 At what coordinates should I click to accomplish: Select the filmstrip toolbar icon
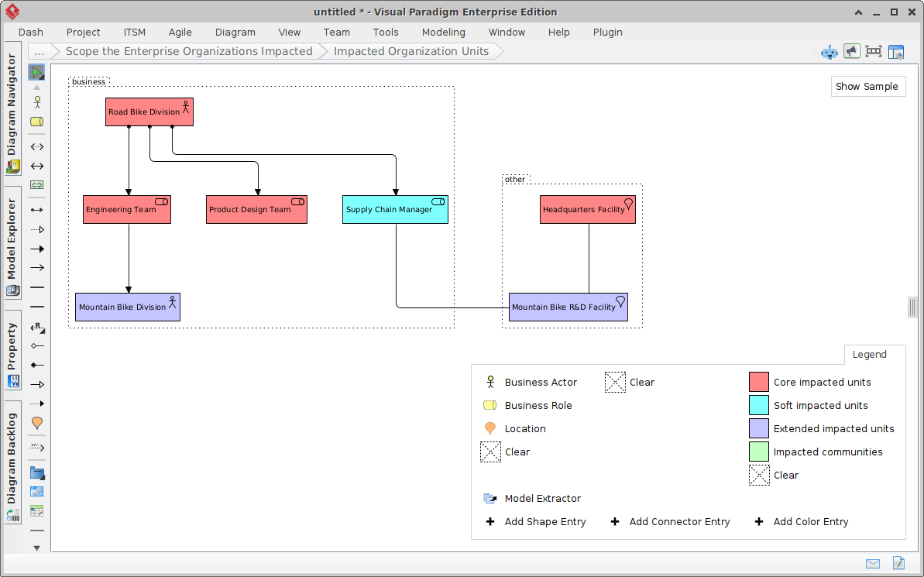click(x=874, y=51)
